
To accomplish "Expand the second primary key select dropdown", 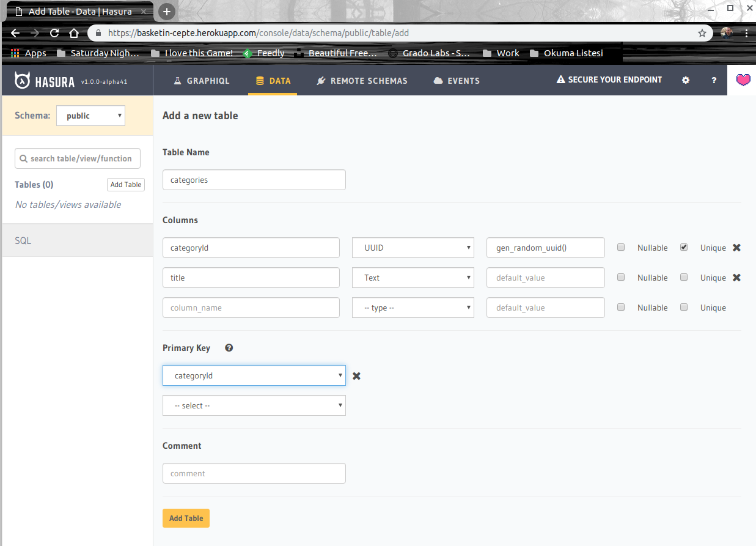I will tap(254, 405).
